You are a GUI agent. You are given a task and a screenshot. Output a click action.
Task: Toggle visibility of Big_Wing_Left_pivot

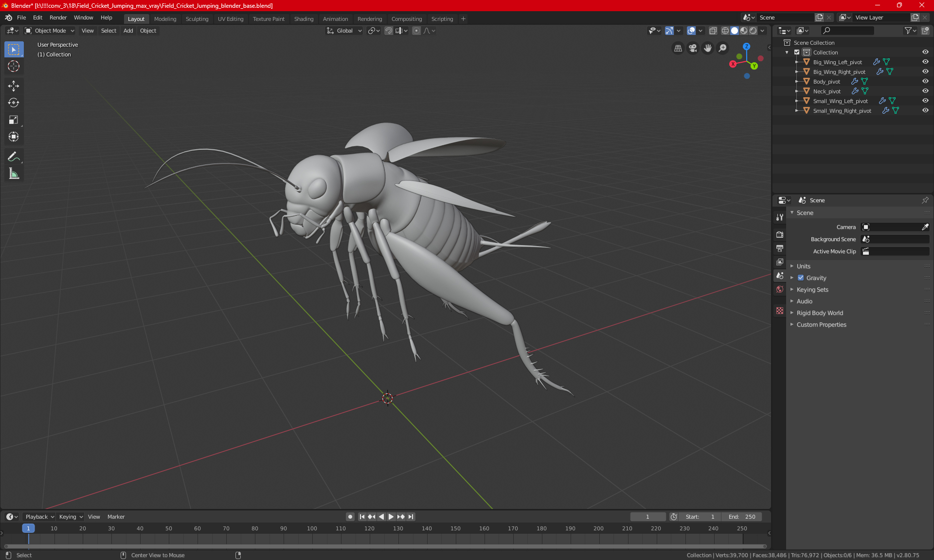927,61
